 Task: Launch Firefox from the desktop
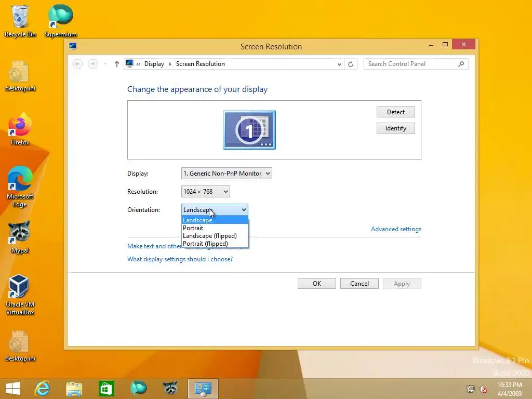tap(20, 129)
